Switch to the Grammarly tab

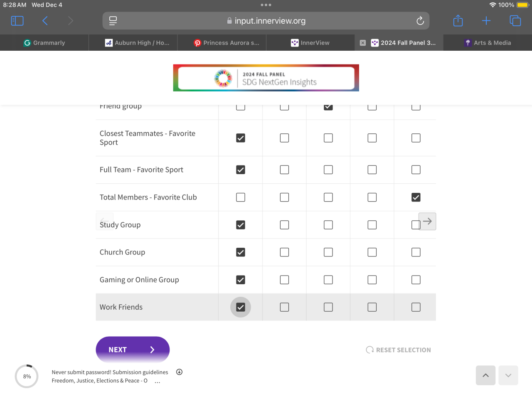tap(44, 43)
